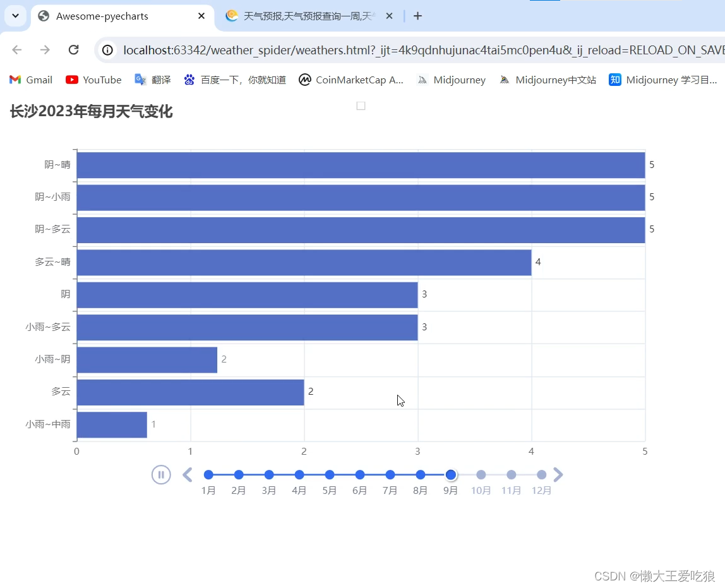Click the 小雨~多云 bar in chart
725x588 pixels.
tap(247, 327)
